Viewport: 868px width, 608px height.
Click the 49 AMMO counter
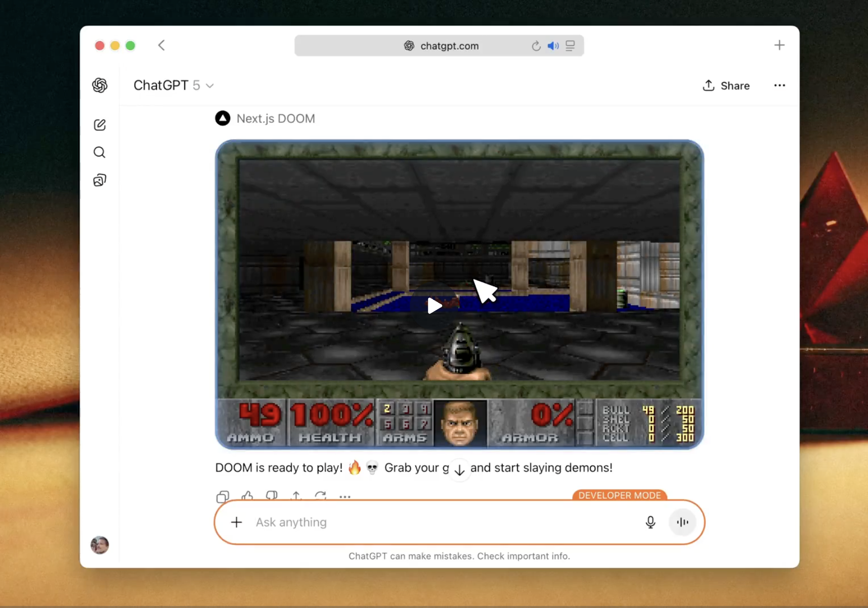pos(252,422)
